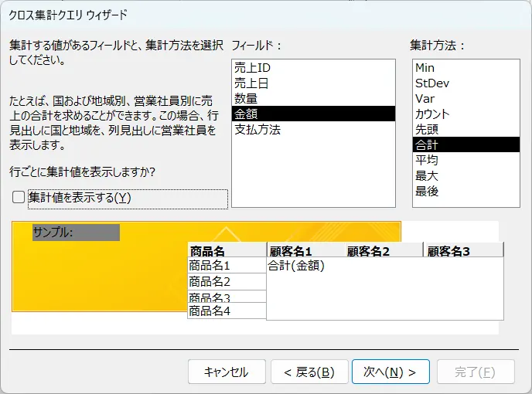Select the highlighted 金額 field
Image resolution: width=532 pixels, height=394 pixels.
(x=313, y=114)
